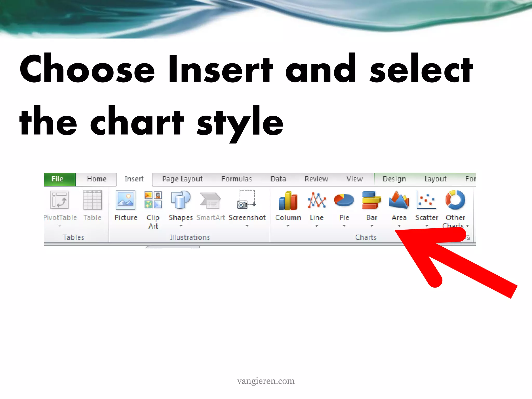Screen dimensions: 532x399
Task: Open the chart Layout tab
Action: click(x=435, y=179)
